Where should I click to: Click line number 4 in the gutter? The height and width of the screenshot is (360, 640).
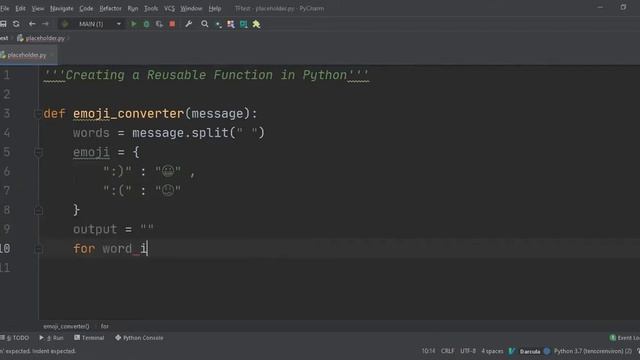click(x=6, y=133)
